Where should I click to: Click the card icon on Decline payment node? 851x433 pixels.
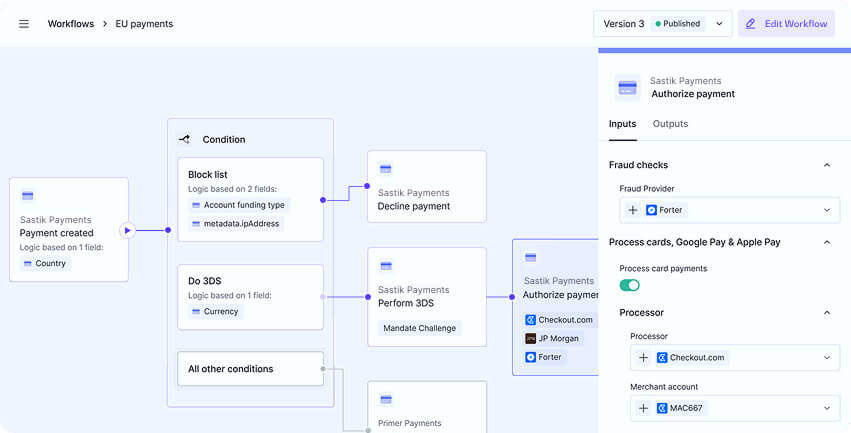(x=385, y=169)
